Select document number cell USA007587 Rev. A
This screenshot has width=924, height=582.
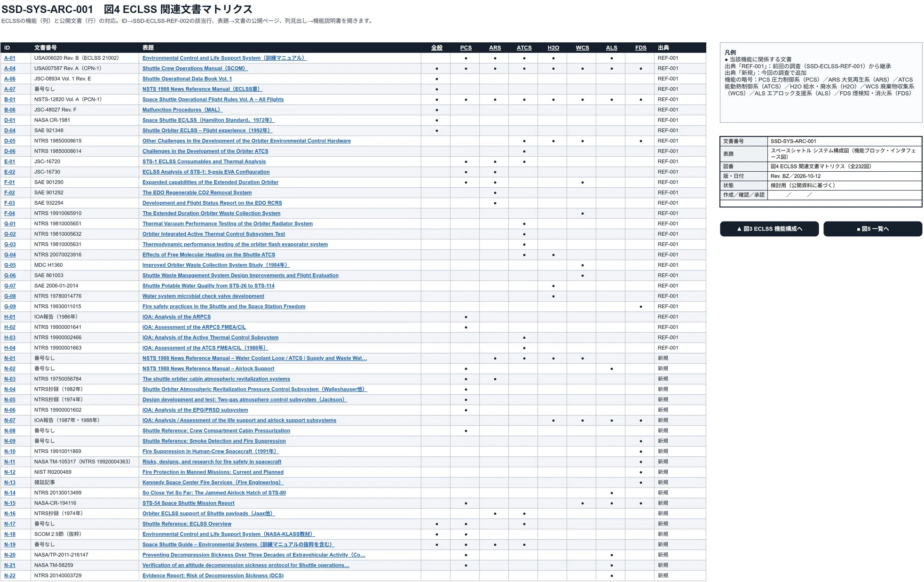(85, 68)
